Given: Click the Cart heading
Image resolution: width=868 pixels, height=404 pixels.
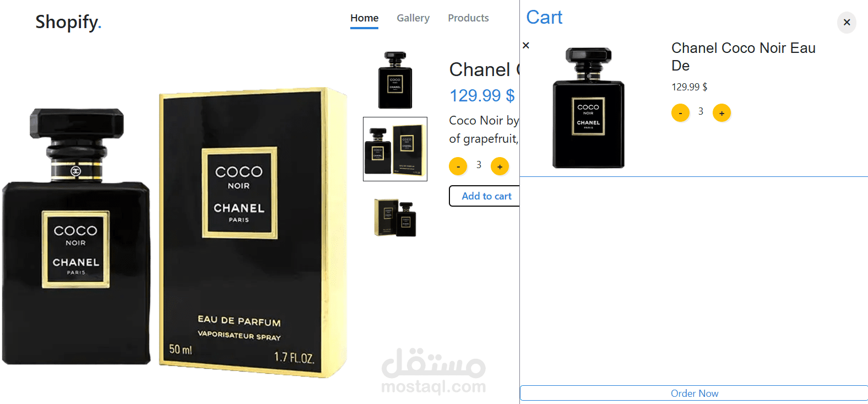Looking at the screenshot, I should (x=544, y=17).
